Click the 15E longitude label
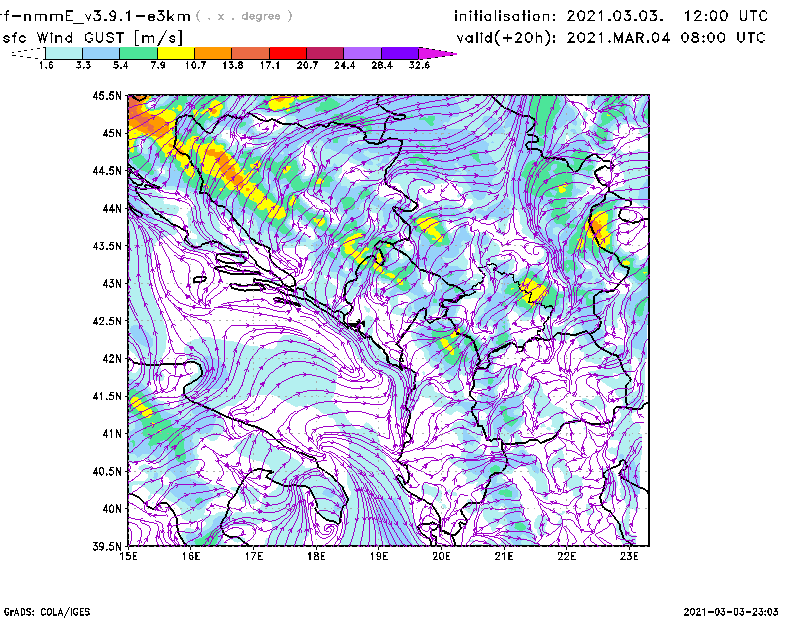This screenshot has width=800, height=618. click(128, 556)
